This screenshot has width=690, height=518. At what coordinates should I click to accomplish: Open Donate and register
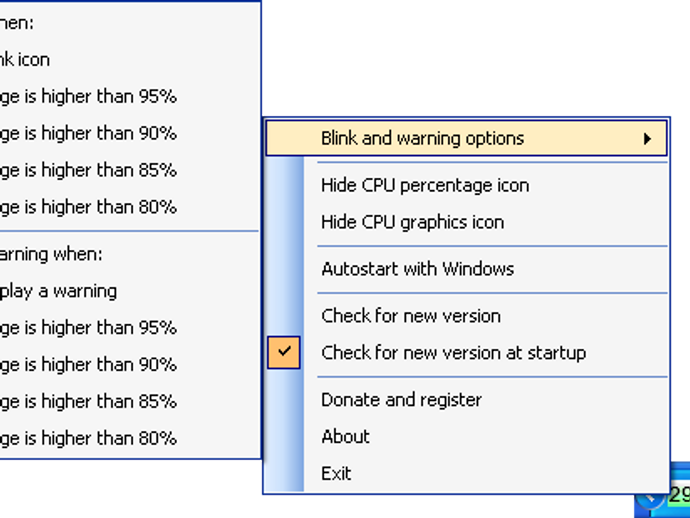[401, 400]
